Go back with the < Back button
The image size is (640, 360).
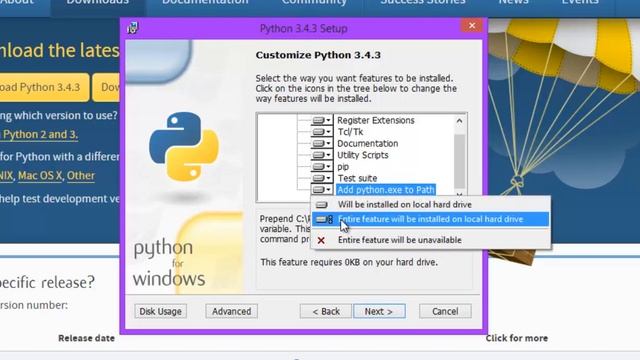tap(326, 311)
